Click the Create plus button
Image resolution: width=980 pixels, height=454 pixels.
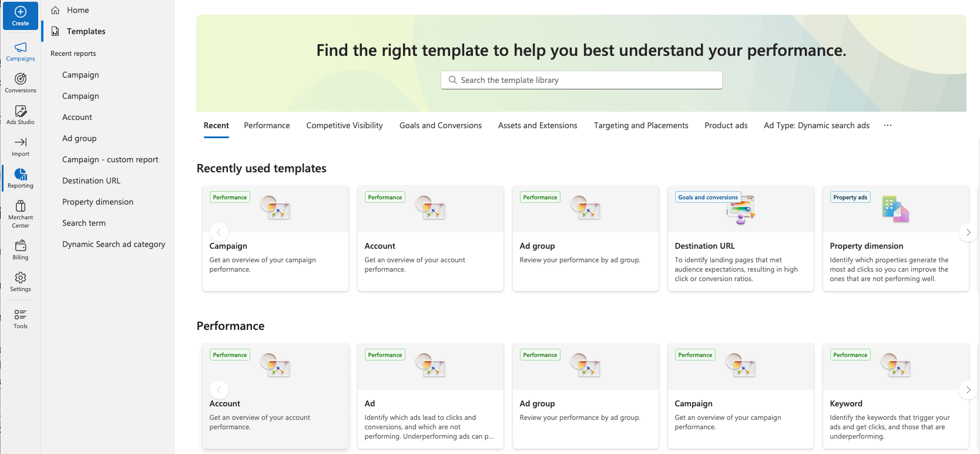21,16
